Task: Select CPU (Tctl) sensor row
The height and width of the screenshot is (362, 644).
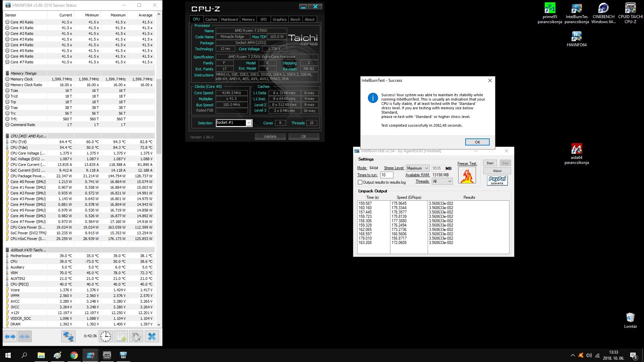Action: coord(79,142)
